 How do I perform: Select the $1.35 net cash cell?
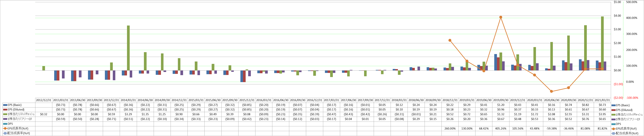click(145, 114)
